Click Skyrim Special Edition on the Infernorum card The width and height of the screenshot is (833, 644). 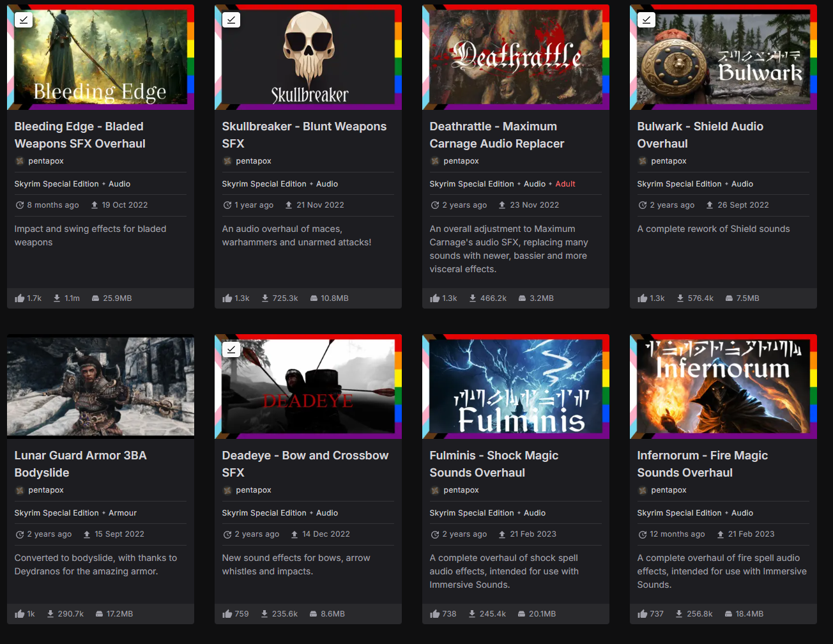point(679,513)
